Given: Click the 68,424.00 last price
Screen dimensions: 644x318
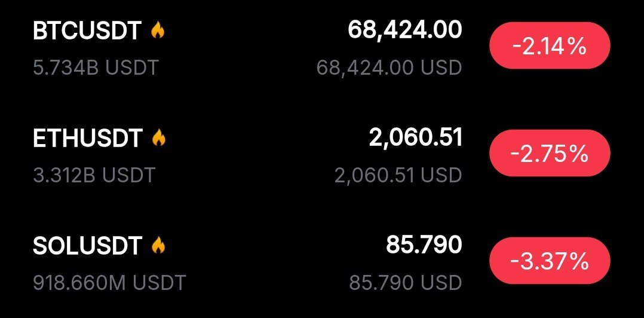Looking at the screenshot, I should pyautogui.click(x=404, y=30).
